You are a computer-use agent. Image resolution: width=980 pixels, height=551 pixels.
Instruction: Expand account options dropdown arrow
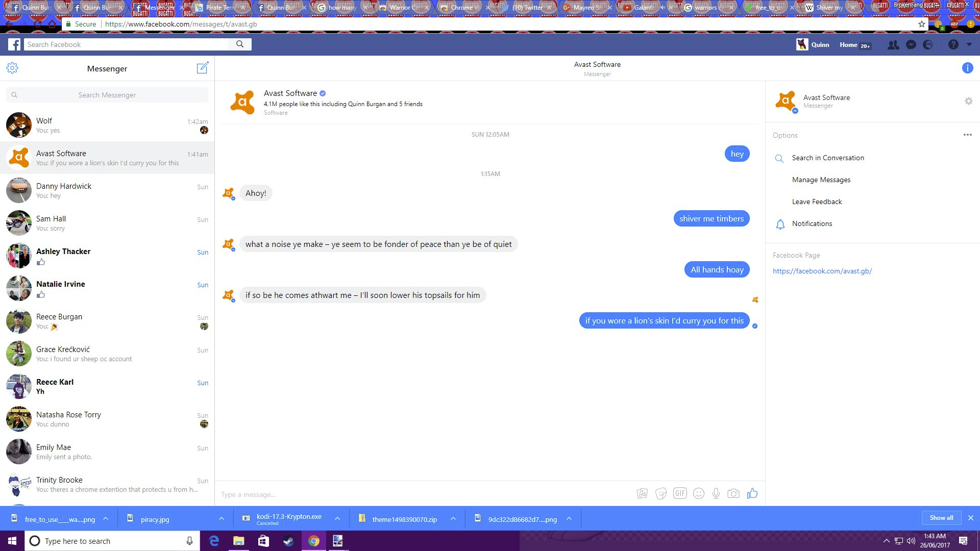[x=969, y=44]
